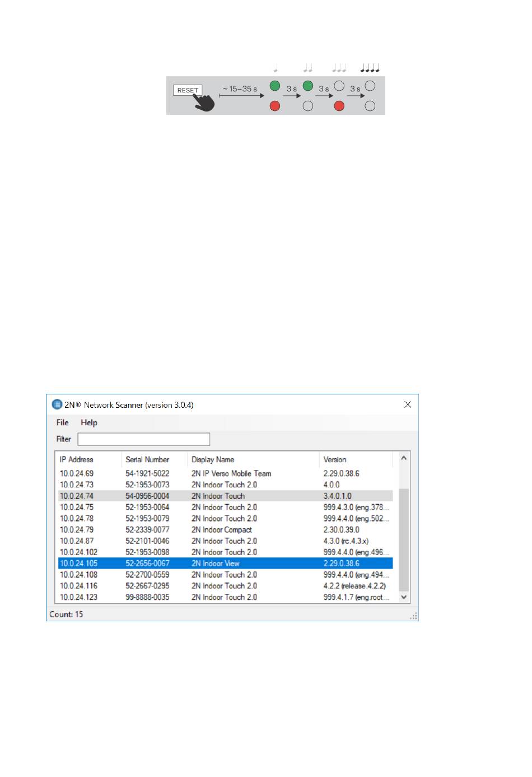
Task: Click serial number 52-2101-0046
Action: point(147,541)
